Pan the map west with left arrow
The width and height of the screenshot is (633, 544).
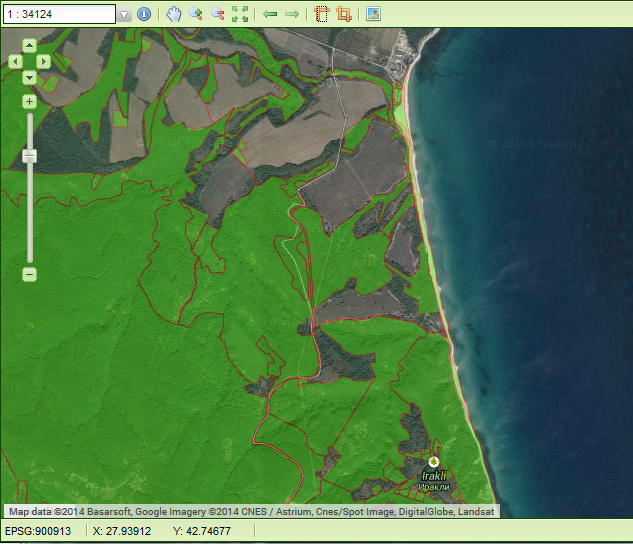click(16, 61)
